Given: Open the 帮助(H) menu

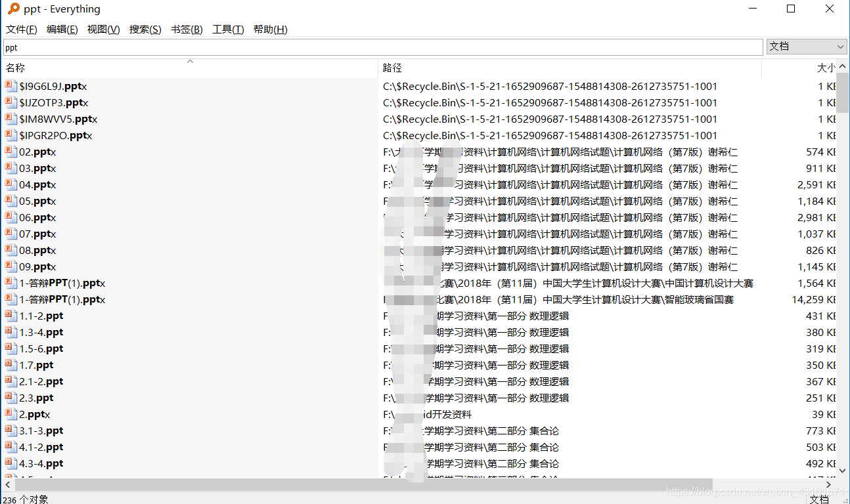Looking at the screenshot, I should click(270, 30).
